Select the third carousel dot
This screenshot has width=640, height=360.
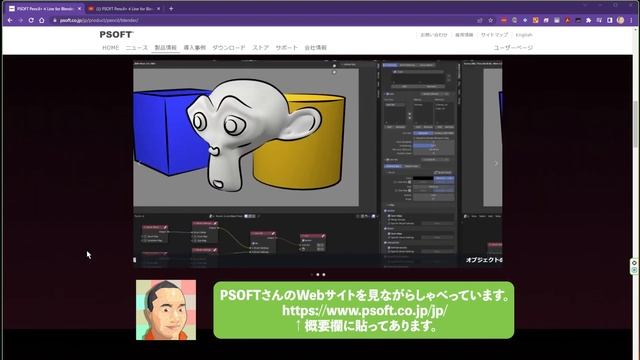324,275
